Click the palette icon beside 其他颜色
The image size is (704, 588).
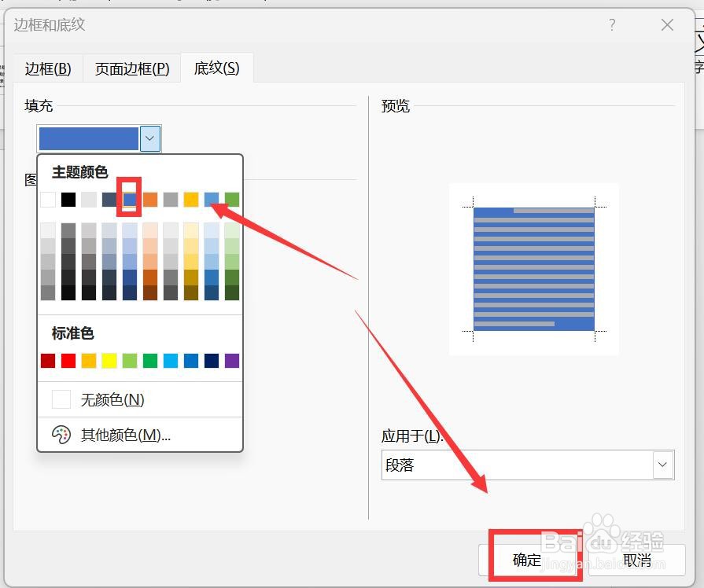click(59, 435)
